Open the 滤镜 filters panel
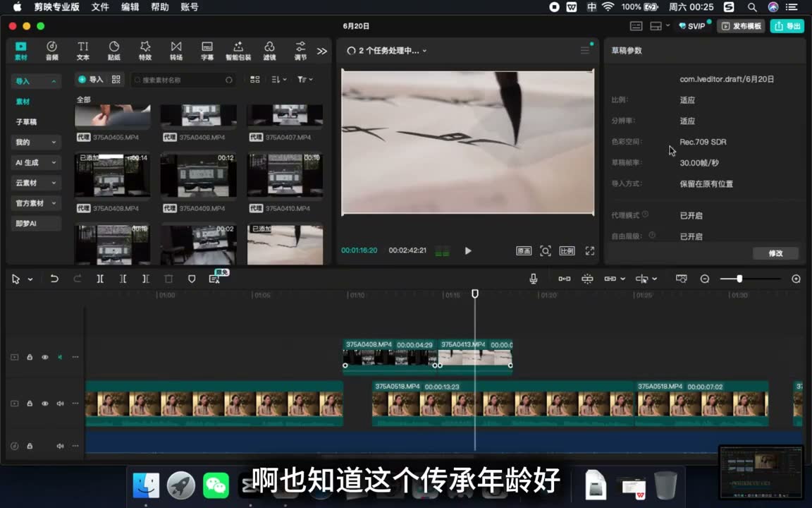 click(x=269, y=51)
